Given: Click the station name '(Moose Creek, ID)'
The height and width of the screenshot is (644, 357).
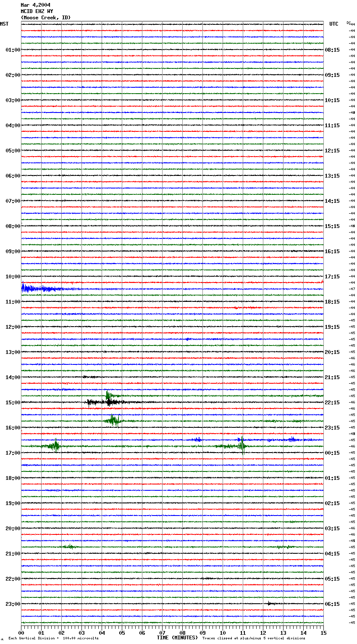Looking at the screenshot, I should coord(46,18).
